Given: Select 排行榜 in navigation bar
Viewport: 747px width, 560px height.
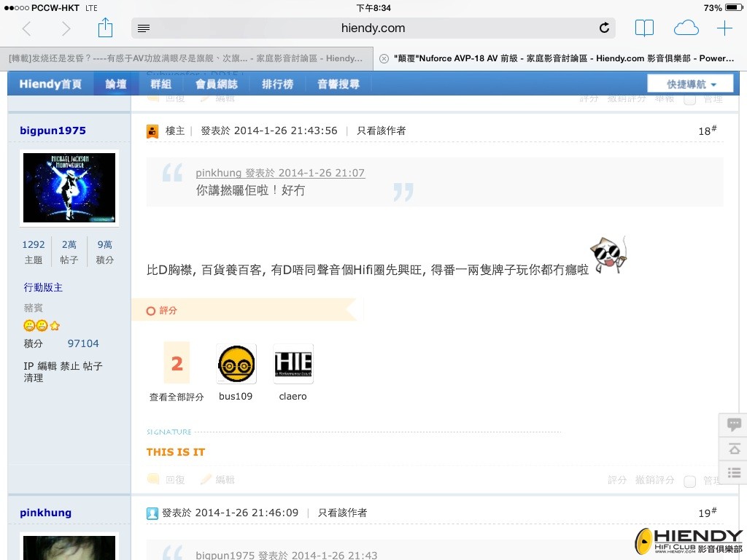Looking at the screenshot, I should [x=277, y=85].
